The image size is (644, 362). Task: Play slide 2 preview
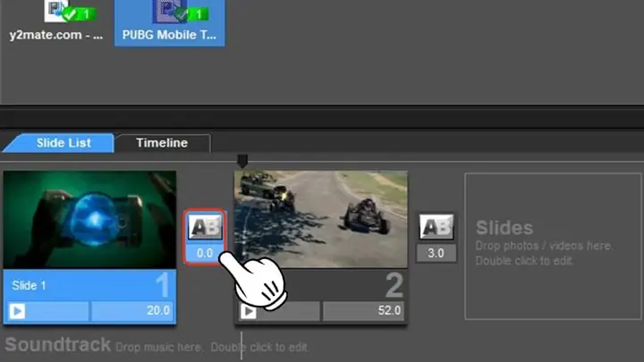click(x=248, y=312)
